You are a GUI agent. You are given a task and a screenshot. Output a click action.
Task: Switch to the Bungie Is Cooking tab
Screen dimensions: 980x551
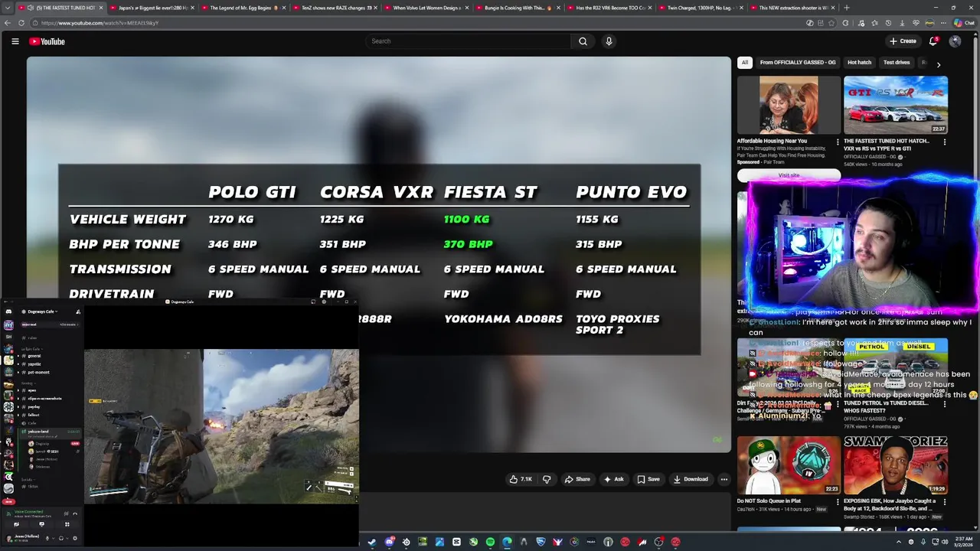tap(518, 8)
